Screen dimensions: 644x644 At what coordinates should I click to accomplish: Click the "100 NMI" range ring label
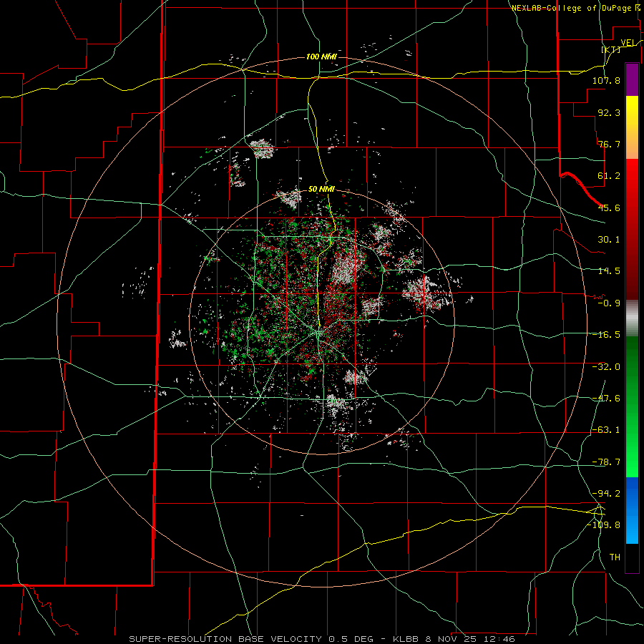[x=321, y=57]
